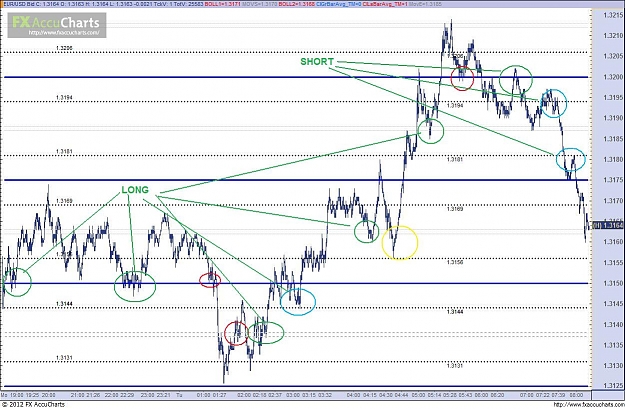Click the 08:00 time axis label
Viewport: 625px width, 409px height.
pos(576,395)
